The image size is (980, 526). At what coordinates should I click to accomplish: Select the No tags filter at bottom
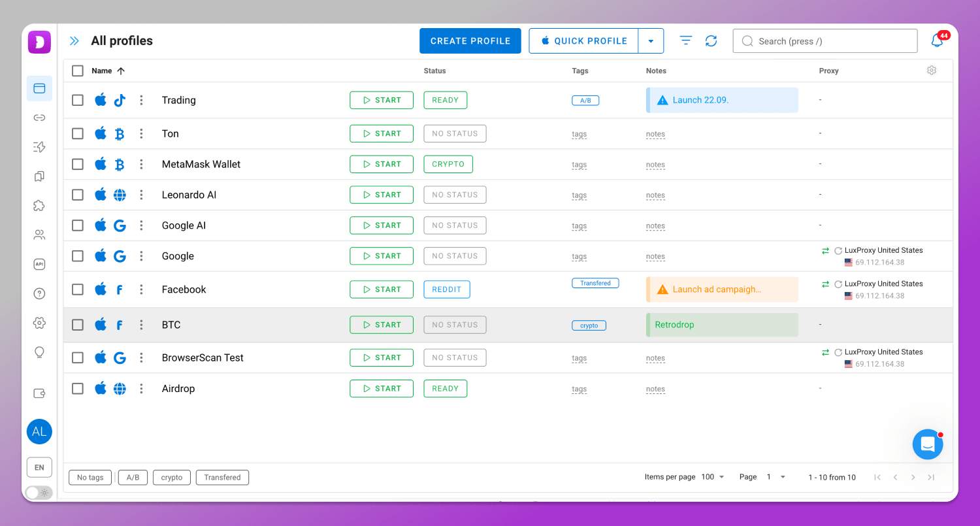pos(90,478)
